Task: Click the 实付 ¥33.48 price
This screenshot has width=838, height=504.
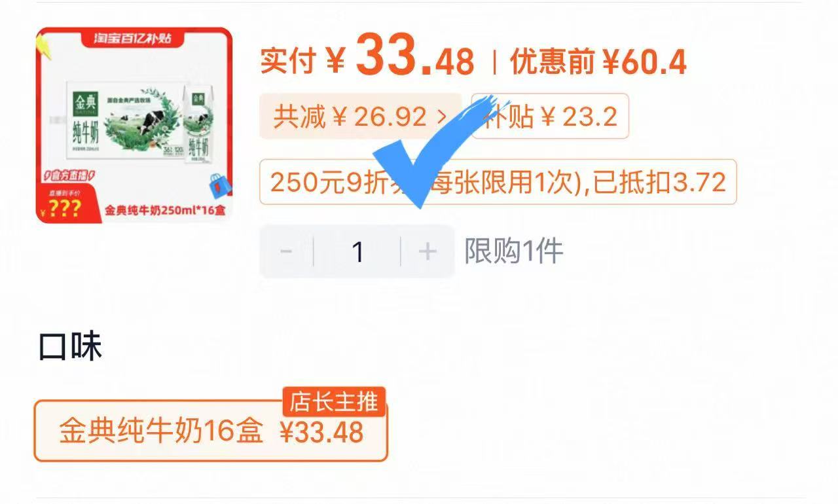Action: [367, 61]
